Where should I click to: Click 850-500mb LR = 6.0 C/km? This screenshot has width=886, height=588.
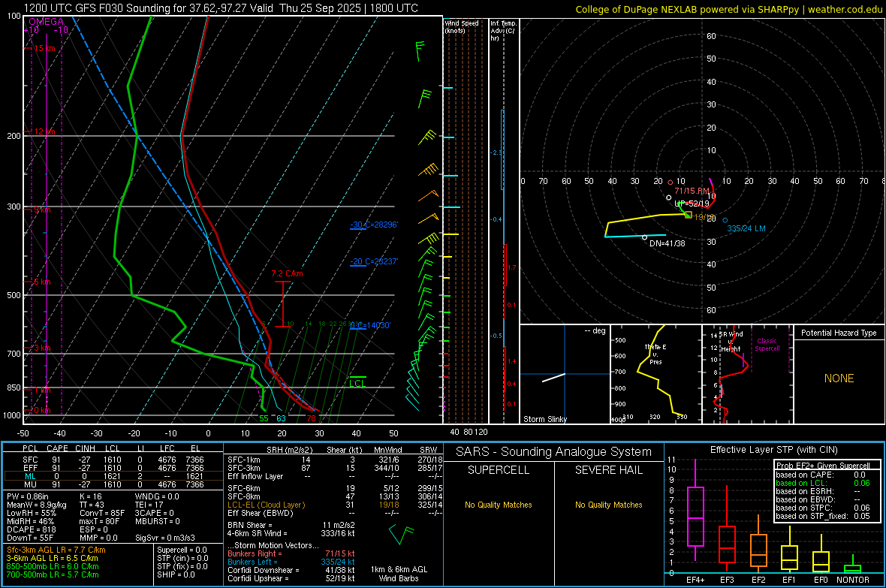coord(53,566)
